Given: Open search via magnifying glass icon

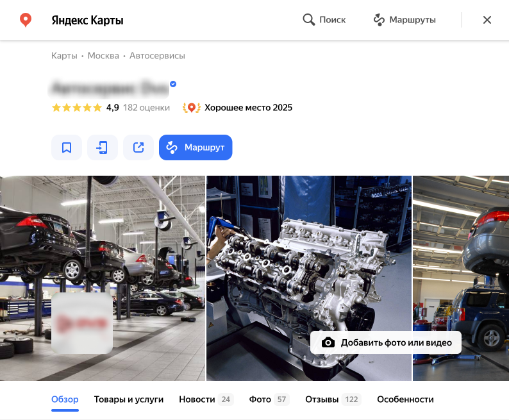Looking at the screenshot, I should click(309, 20).
